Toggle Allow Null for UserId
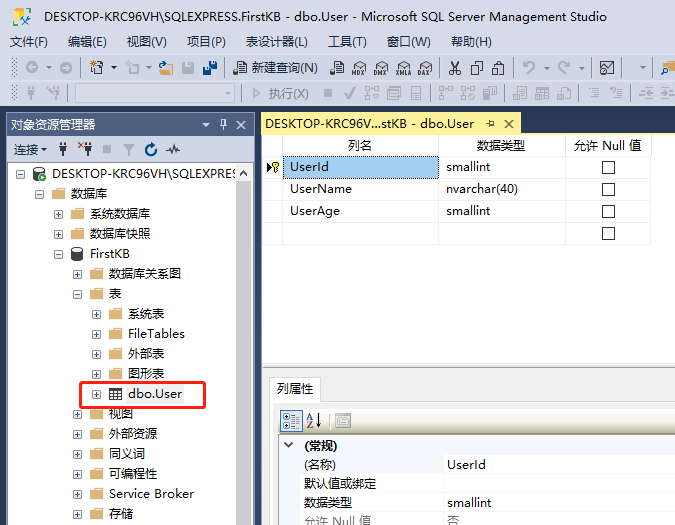The image size is (675, 525). pos(608,167)
